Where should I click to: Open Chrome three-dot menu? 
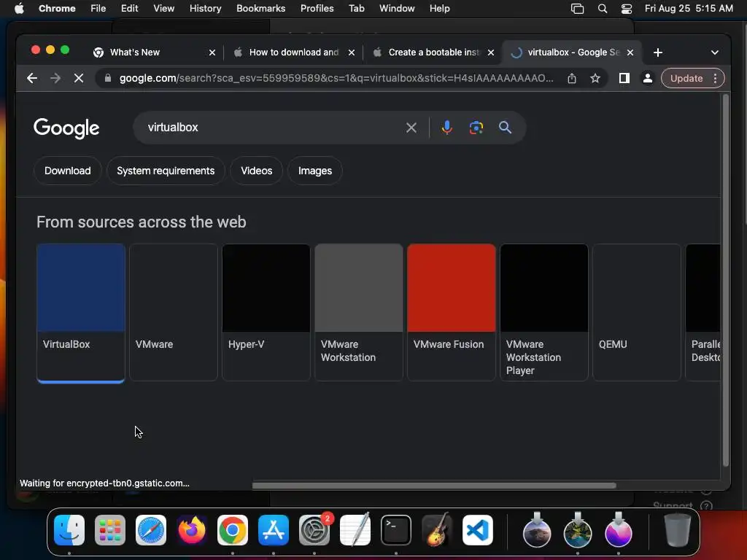pos(715,78)
